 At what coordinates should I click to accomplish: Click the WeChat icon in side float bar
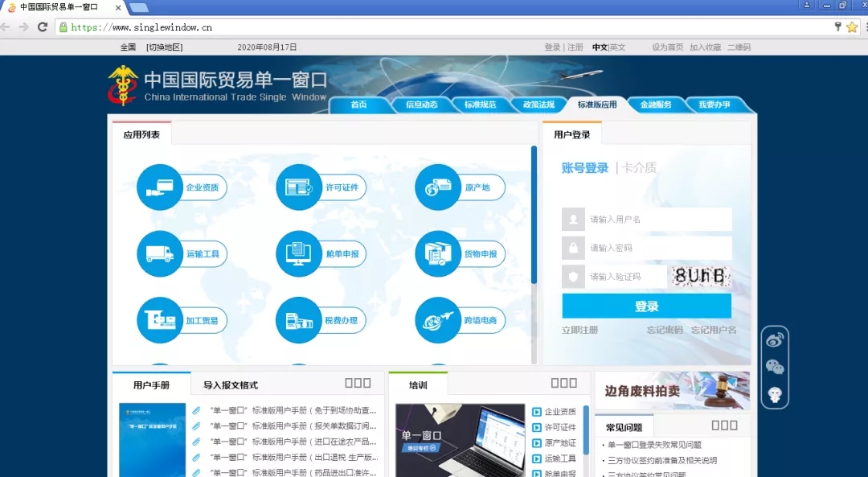(775, 367)
